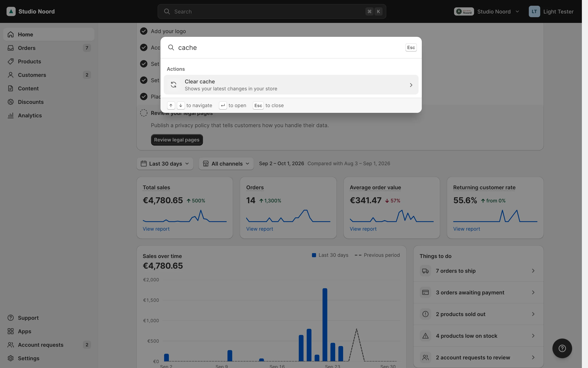Screen dimensions: 588x368
Task: Select the Clear cache action
Action: pos(291,85)
